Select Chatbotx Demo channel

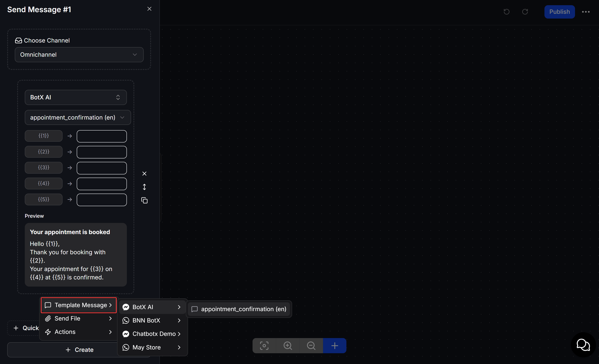pos(152,334)
